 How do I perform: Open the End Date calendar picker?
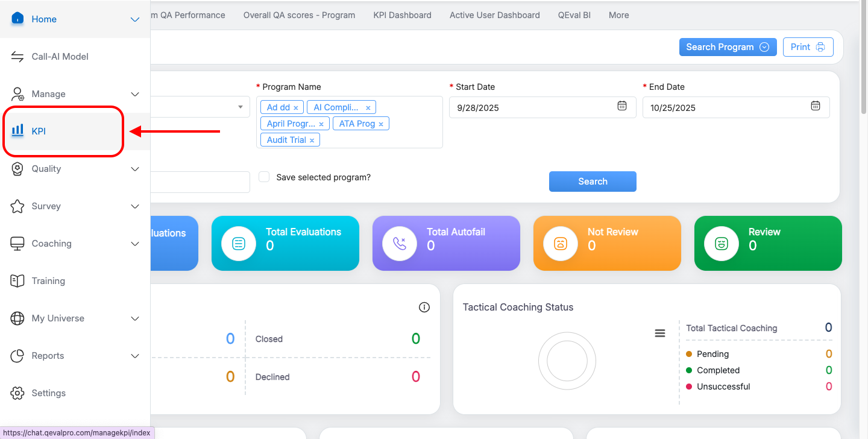[x=815, y=106]
